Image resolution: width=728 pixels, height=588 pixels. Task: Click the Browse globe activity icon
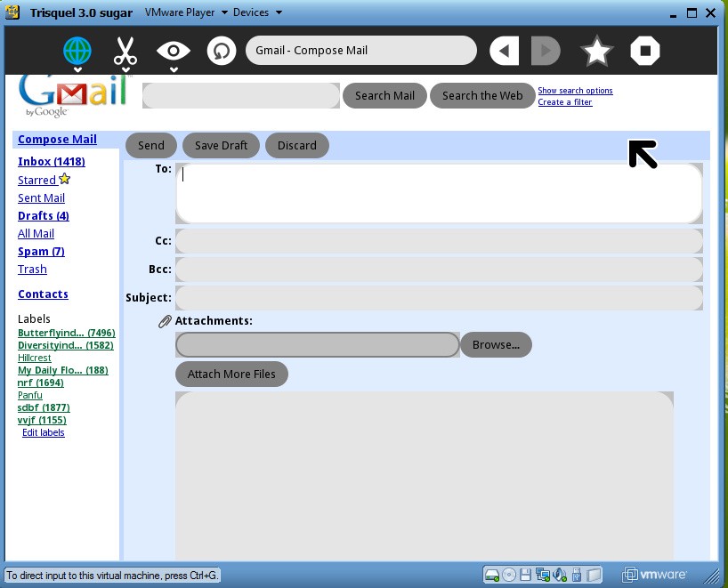pyautogui.click(x=77, y=51)
